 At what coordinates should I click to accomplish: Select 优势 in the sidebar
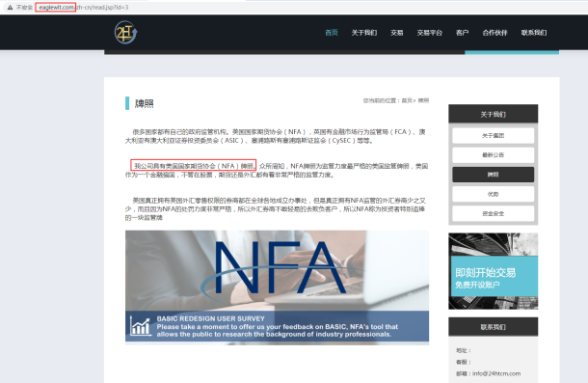(494, 194)
